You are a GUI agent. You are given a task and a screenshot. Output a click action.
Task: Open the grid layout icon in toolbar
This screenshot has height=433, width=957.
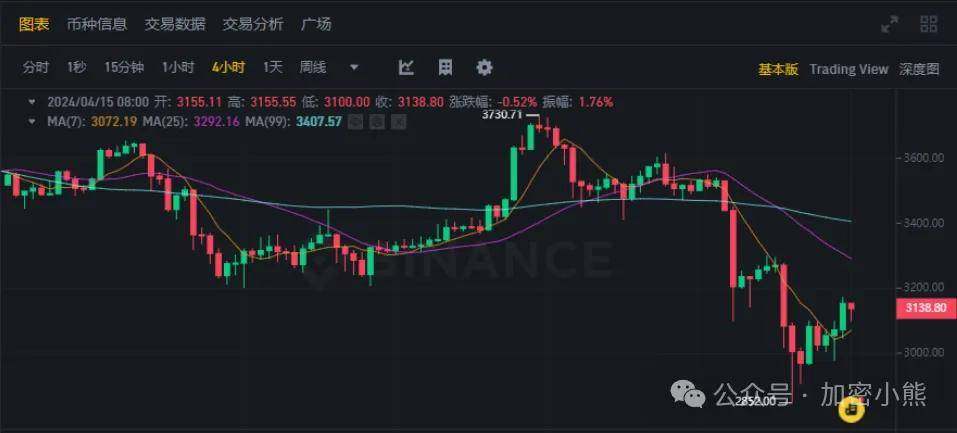pos(446,67)
